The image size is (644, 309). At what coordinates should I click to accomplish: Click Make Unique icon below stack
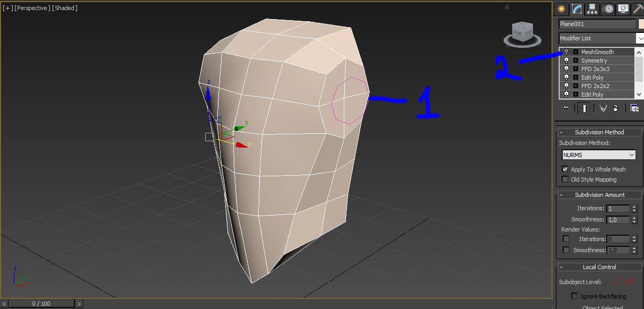(x=603, y=108)
